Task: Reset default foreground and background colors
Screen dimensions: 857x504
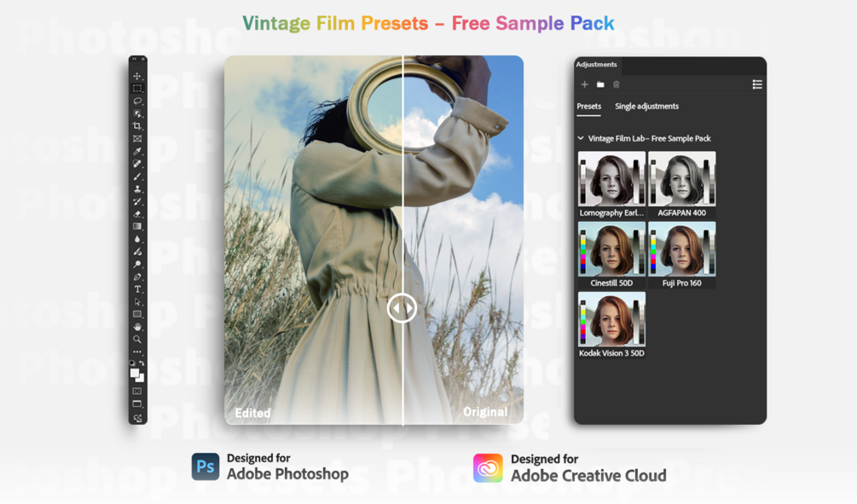Action: click(131, 362)
